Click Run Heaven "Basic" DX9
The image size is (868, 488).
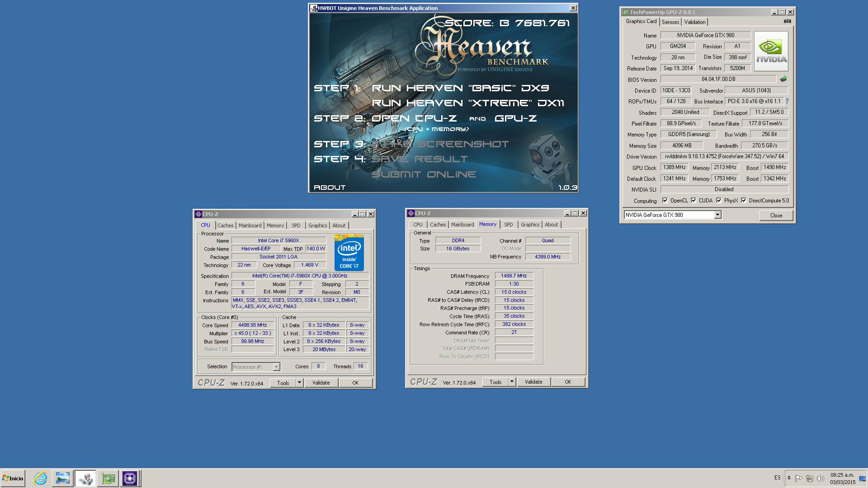(x=460, y=88)
